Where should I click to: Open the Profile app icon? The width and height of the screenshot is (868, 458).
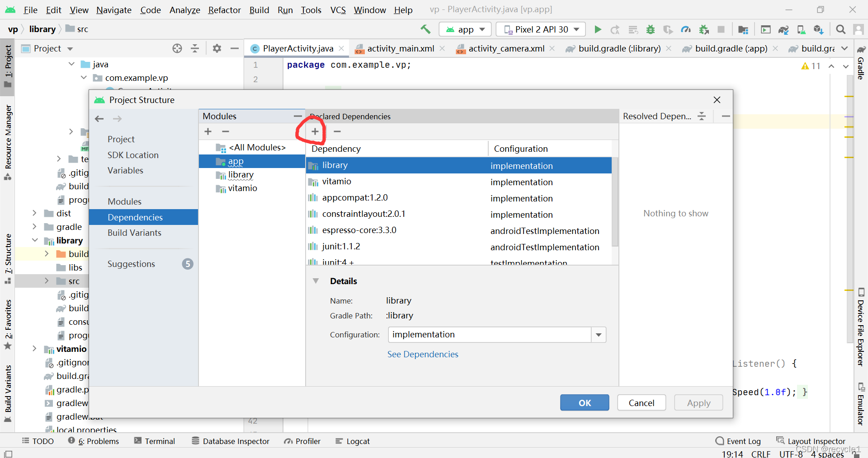(x=686, y=29)
